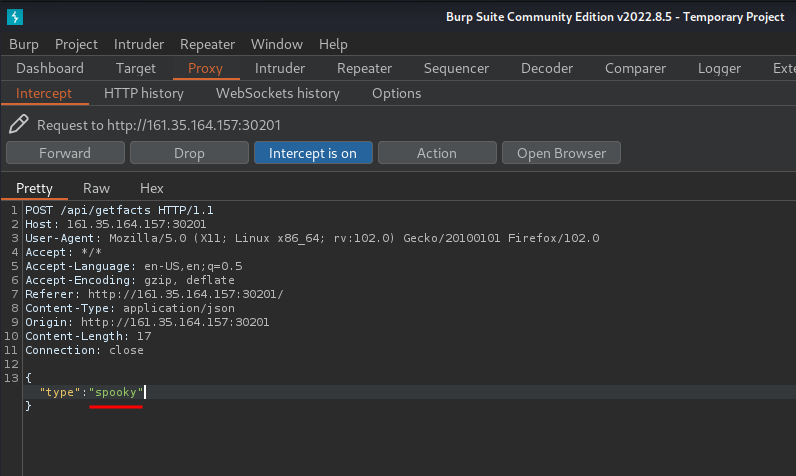Click the Origin header line
The image size is (796, 476).
147,322
